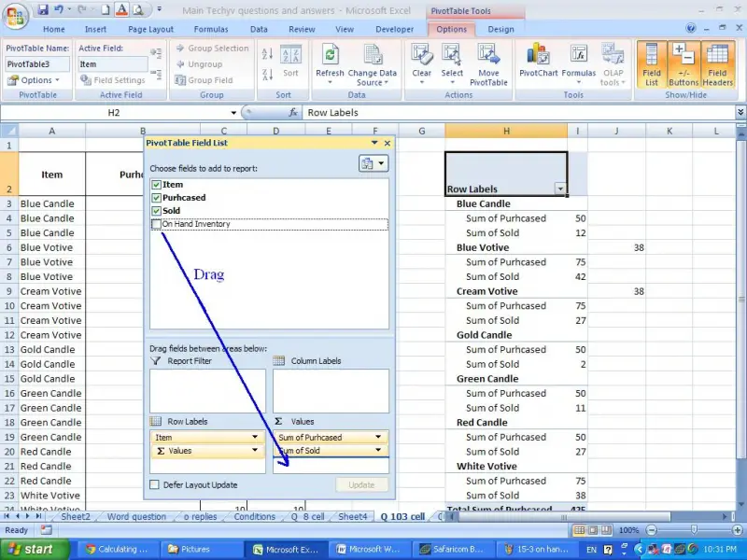
Task: Click the Office Button logo
Action: (x=15, y=16)
